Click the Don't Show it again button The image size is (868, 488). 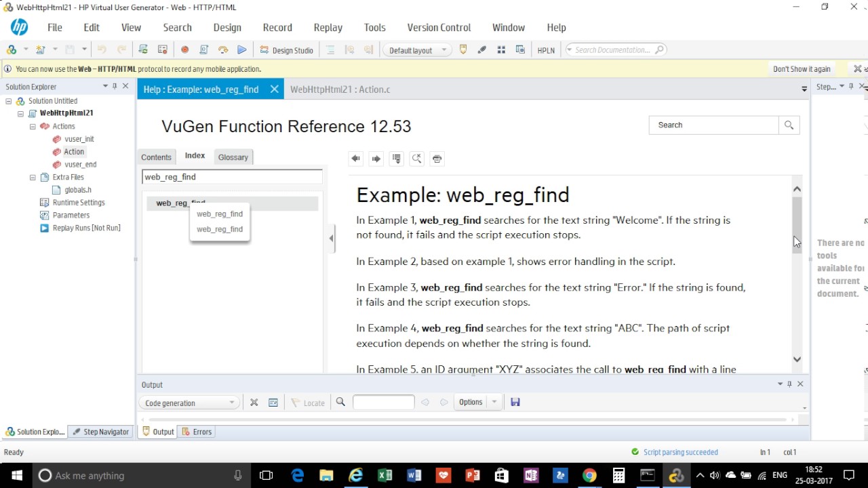802,69
